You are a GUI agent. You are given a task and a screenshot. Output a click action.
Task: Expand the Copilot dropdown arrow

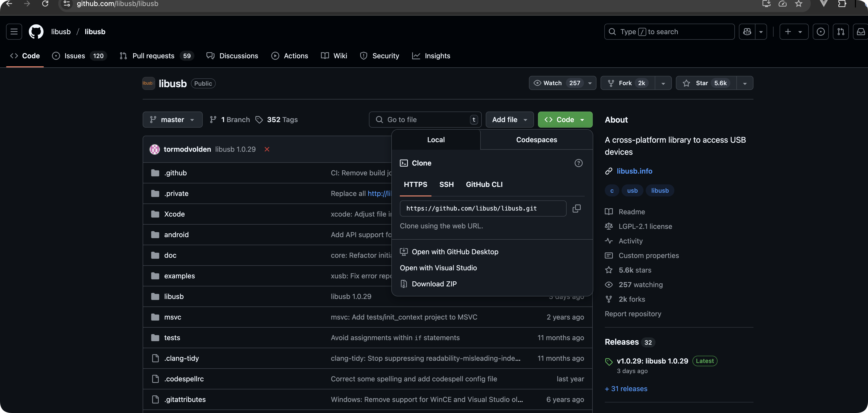point(761,32)
